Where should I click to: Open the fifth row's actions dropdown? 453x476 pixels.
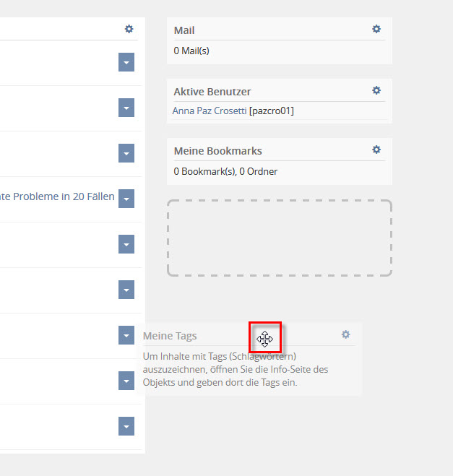point(126,244)
